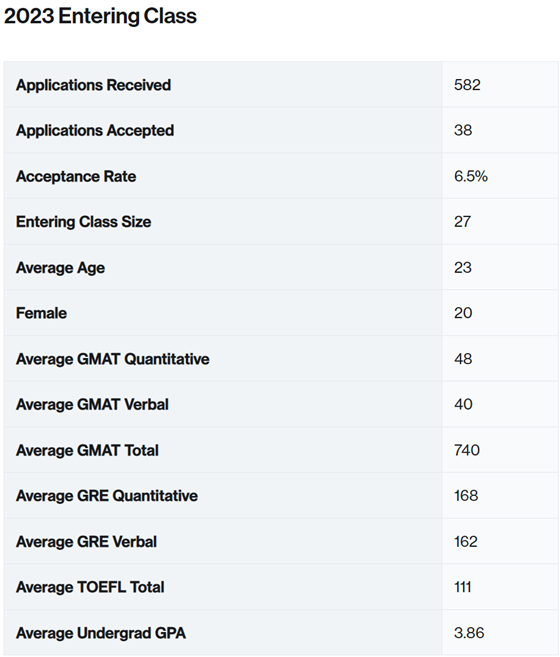
Task: Select the Applications Received label
Action: (x=93, y=85)
